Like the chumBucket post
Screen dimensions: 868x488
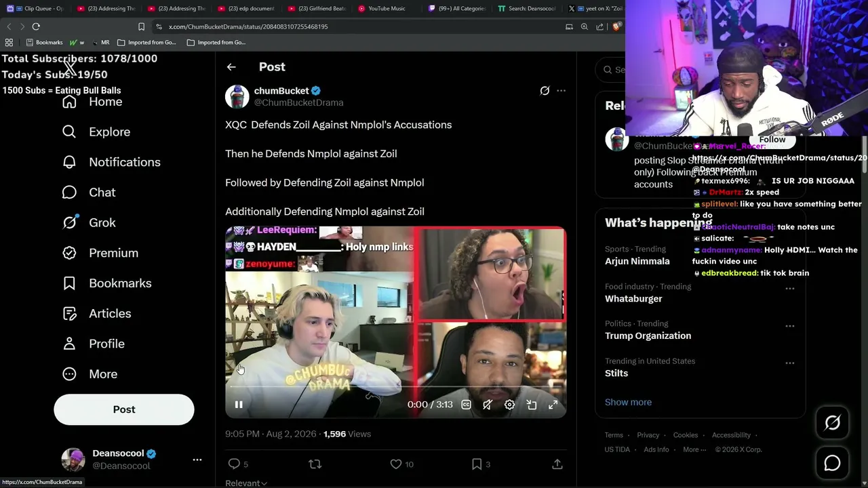pos(396,464)
